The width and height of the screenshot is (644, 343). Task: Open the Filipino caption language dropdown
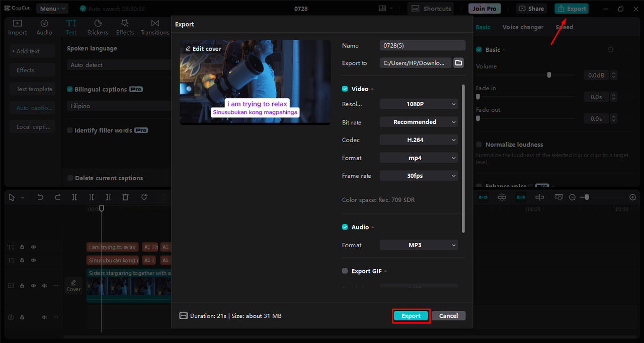click(x=119, y=106)
